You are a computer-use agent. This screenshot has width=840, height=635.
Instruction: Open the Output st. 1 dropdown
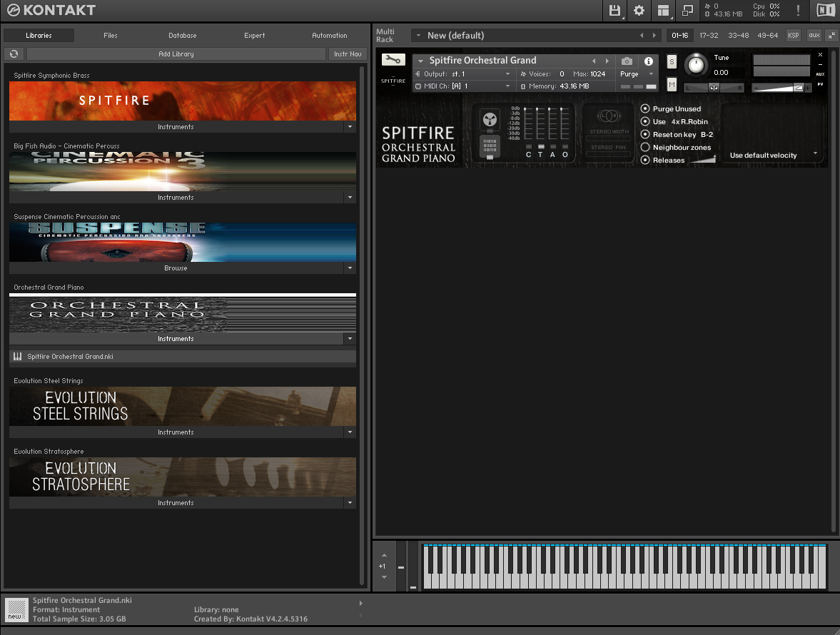click(464, 74)
